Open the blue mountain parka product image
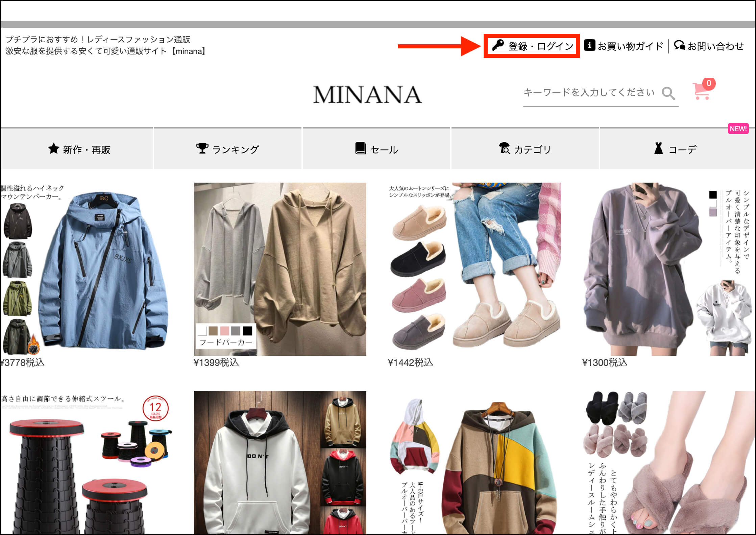 click(86, 269)
